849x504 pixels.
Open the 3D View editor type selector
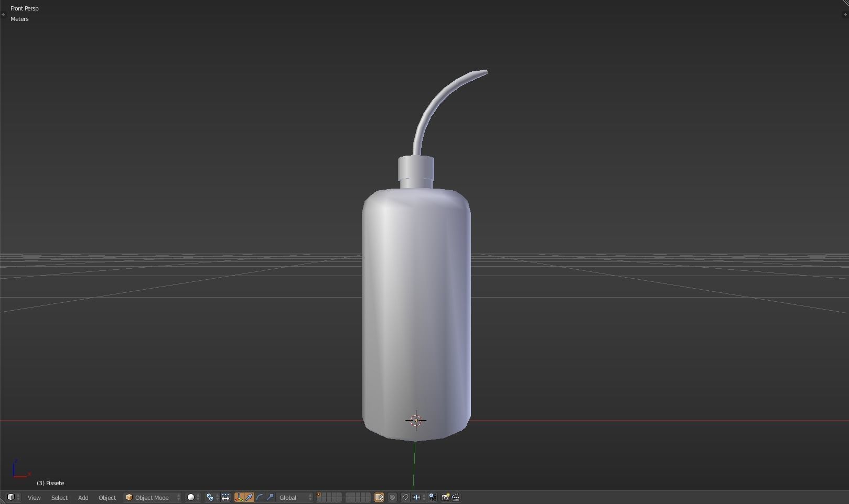[x=13, y=497]
